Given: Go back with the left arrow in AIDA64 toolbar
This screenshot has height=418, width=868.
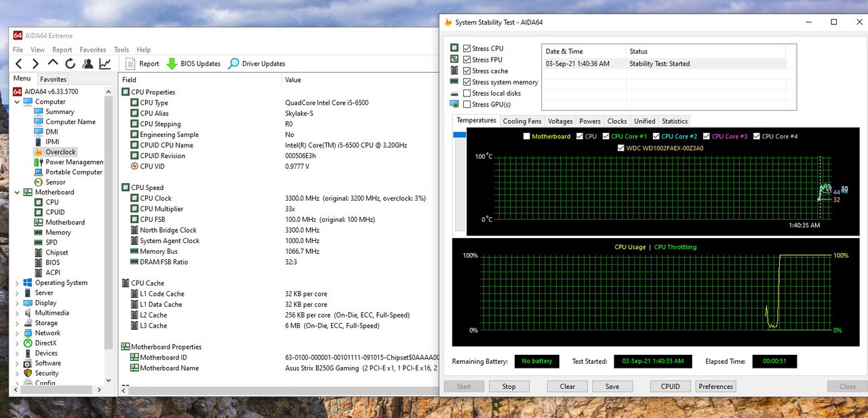Looking at the screenshot, I should pos(18,64).
